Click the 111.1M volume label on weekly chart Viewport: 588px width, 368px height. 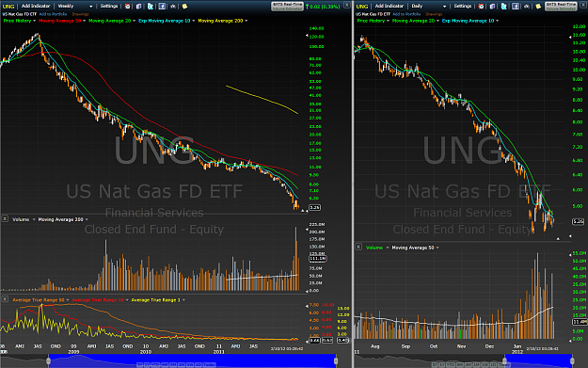(x=318, y=259)
